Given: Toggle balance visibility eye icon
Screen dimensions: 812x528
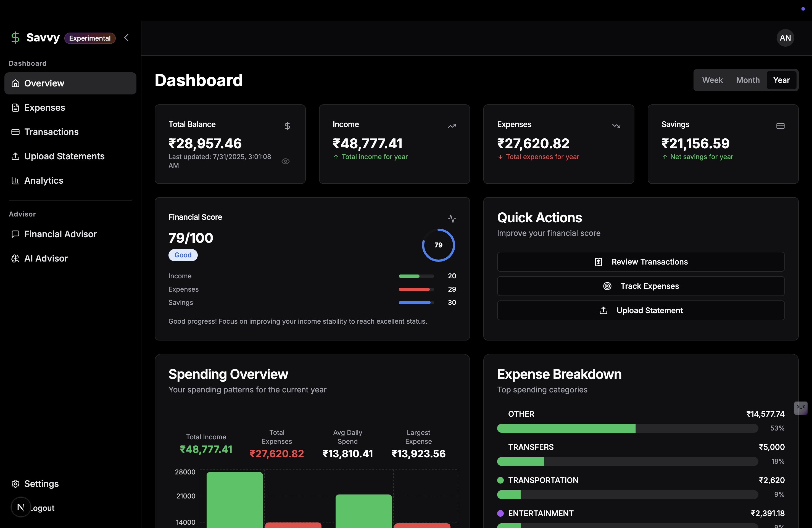Looking at the screenshot, I should [286, 161].
